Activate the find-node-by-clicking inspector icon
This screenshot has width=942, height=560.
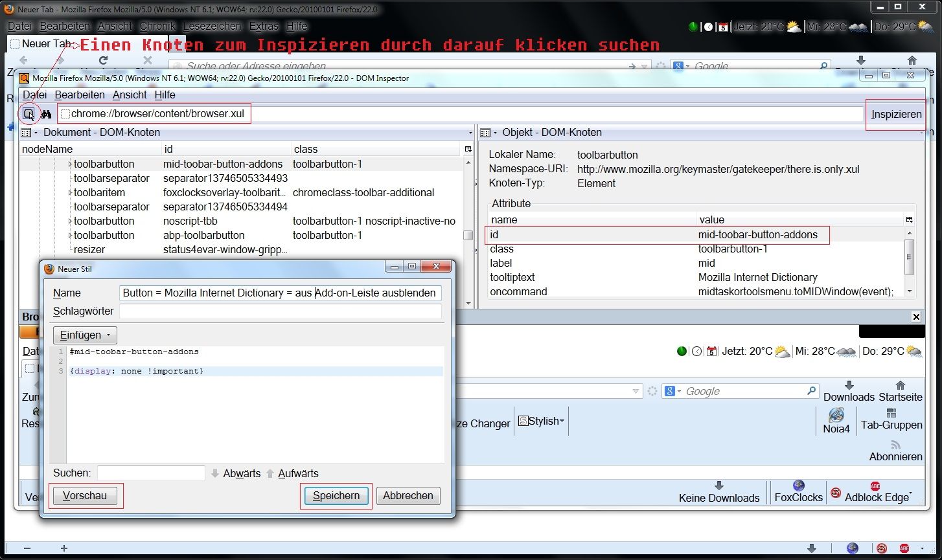coord(29,114)
